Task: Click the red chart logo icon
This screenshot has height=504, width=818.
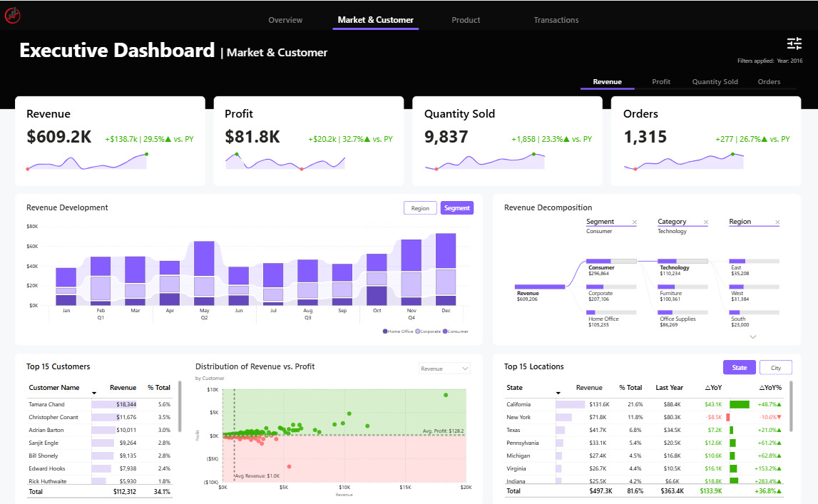Action: [12, 15]
